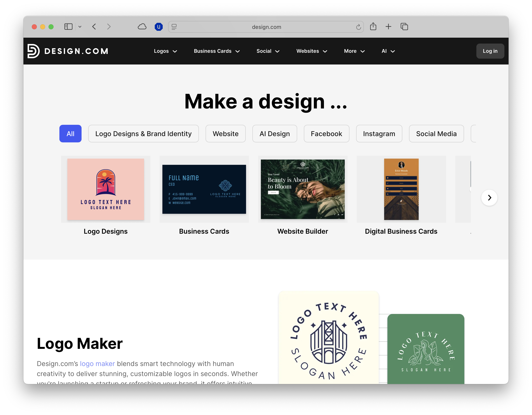Click the iCloud icon in the toolbar
Viewport: 532px width, 415px height.
tap(142, 27)
